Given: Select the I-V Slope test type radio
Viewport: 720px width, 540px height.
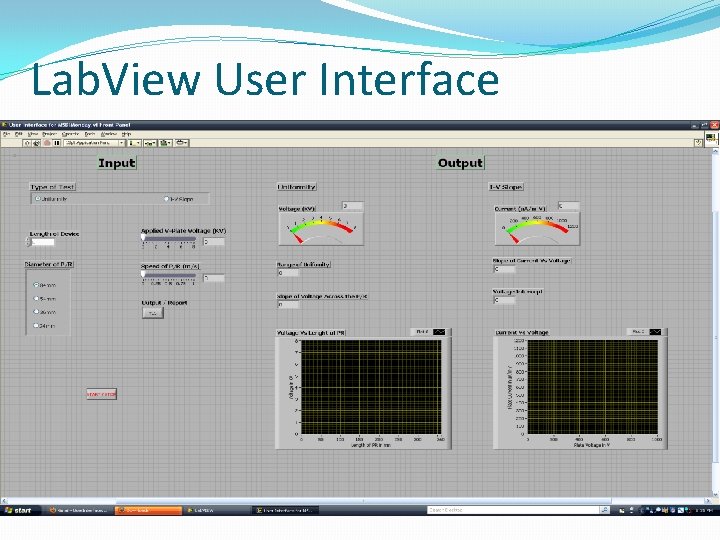Looking at the screenshot, I should pyautogui.click(x=167, y=199).
